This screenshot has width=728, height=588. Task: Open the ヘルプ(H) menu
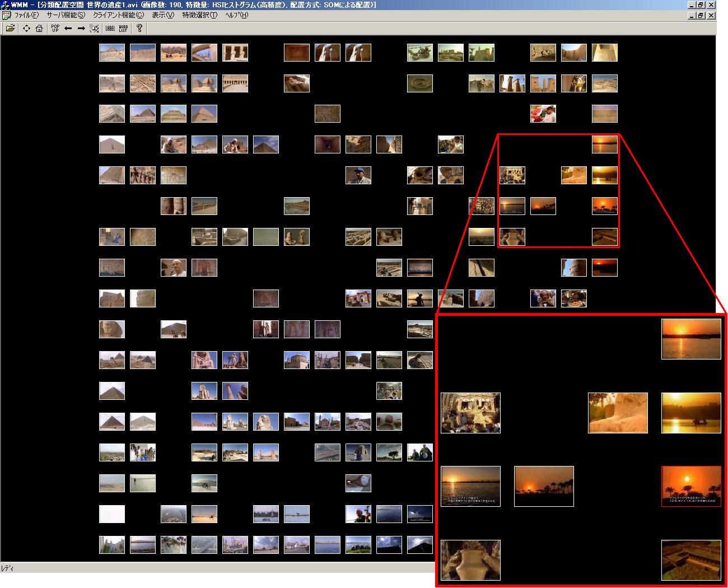tap(236, 15)
